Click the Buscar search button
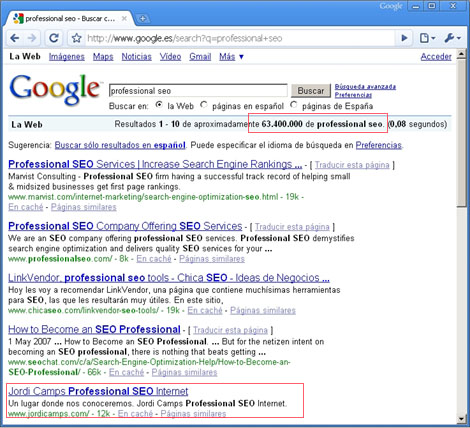Viewport: 470px width, 428px height. (311, 91)
